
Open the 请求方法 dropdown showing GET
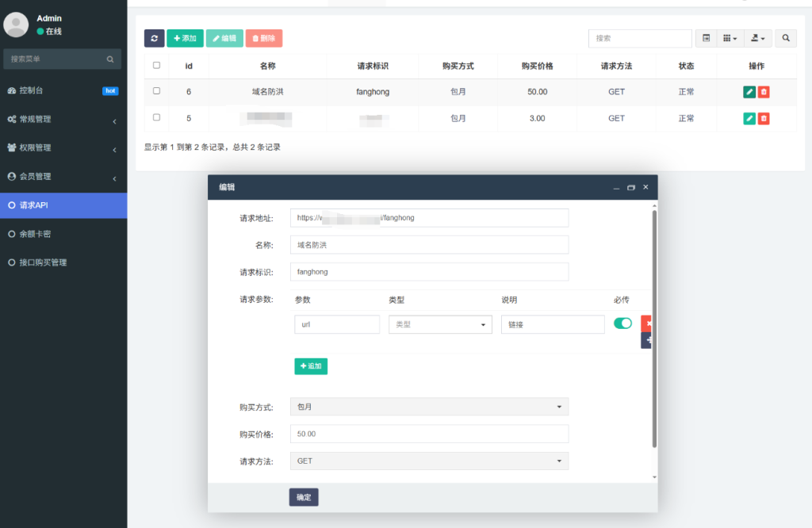click(428, 461)
